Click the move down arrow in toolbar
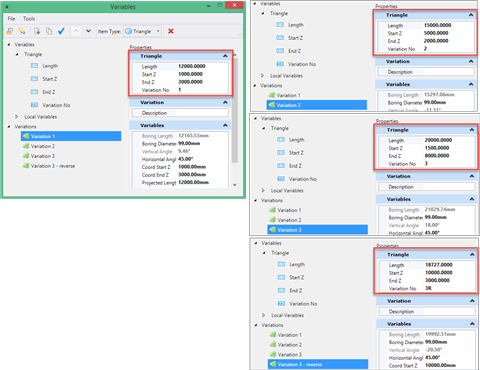Screen dimensions: 480x370 pos(88,31)
